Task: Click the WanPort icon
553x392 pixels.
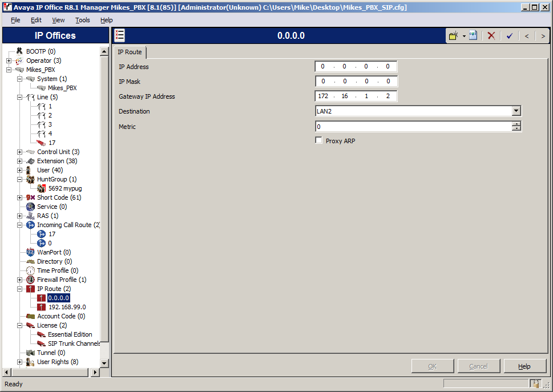Action: click(31, 252)
